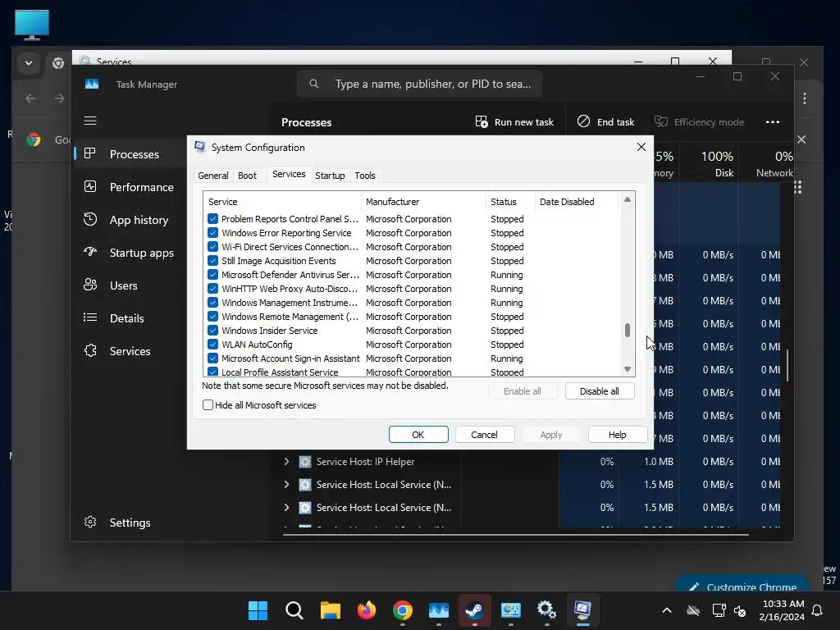Open Services puzzle icon in Task Manager

click(90, 350)
